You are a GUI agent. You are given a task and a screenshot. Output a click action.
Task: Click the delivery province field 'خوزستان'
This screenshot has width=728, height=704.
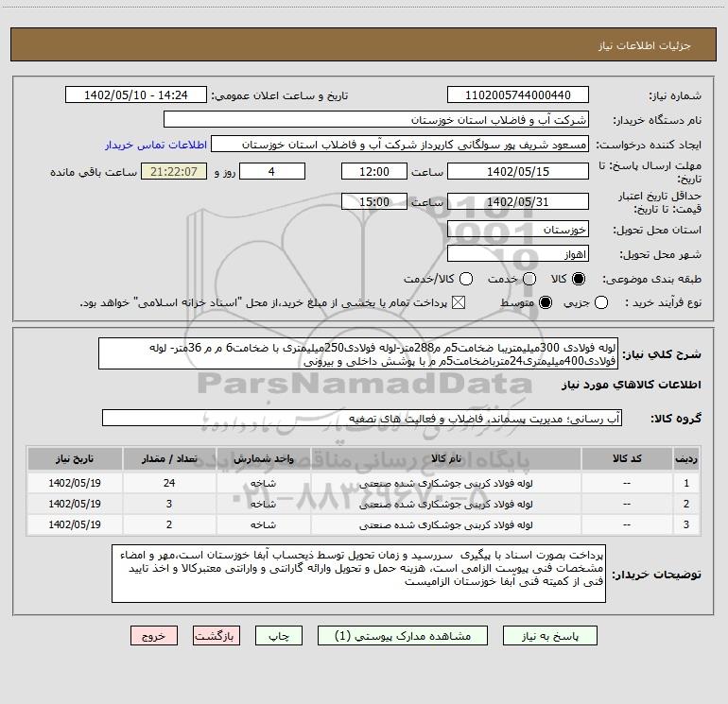tap(518, 230)
